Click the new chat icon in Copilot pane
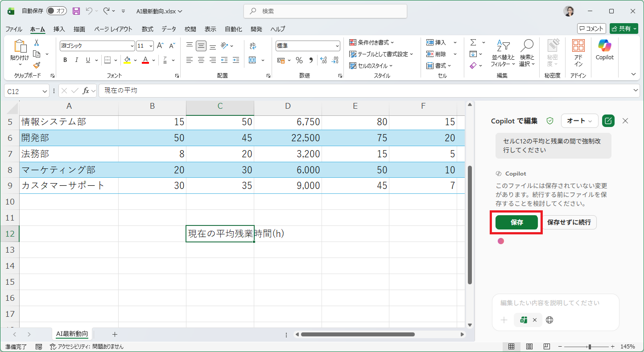The height and width of the screenshot is (352, 644). coord(608,121)
